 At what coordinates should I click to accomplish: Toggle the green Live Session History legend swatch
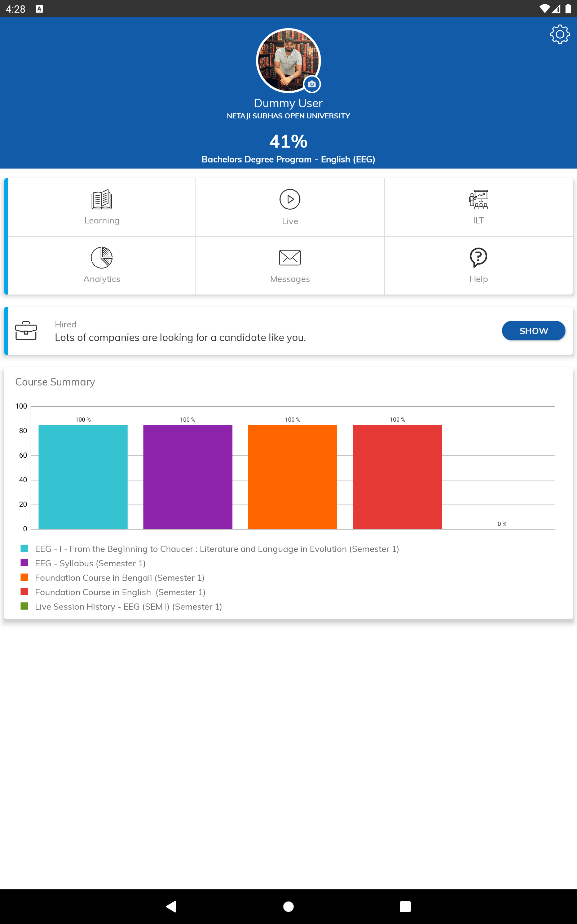click(24, 606)
